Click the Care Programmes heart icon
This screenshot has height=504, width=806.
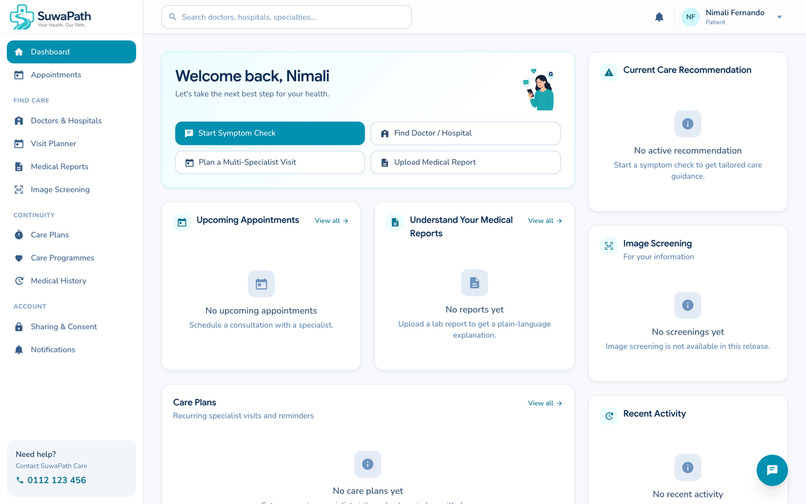pos(19,258)
